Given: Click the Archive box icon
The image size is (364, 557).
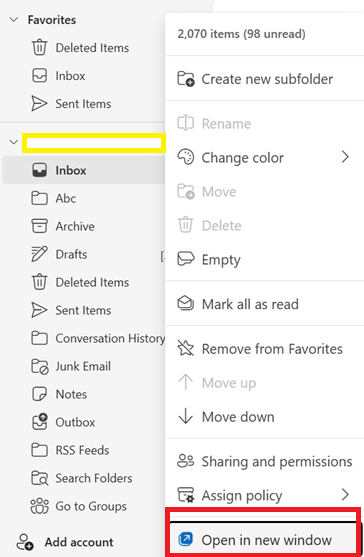Looking at the screenshot, I should click(x=39, y=226).
